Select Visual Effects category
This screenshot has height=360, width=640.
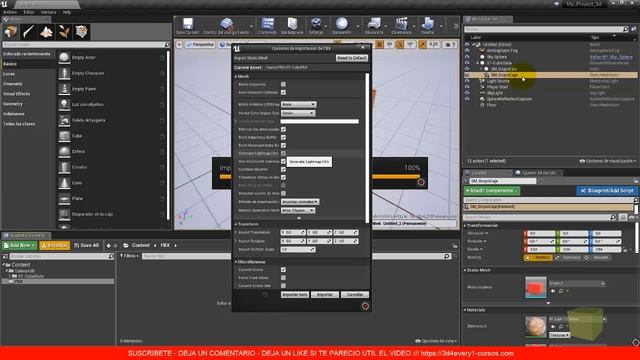pyautogui.click(x=17, y=94)
